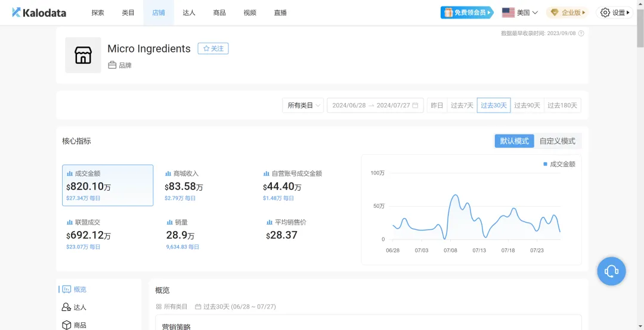Image resolution: width=644 pixels, height=330 pixels.
Task: Click the calendar icon beside 过去30天 (06/28 ~ 07/27)
Action: (198, 307)
